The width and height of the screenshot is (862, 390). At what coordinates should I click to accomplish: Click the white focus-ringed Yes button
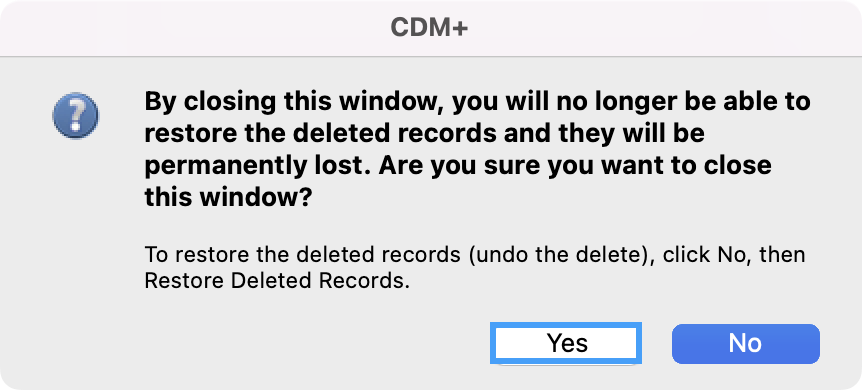(566, 343)
